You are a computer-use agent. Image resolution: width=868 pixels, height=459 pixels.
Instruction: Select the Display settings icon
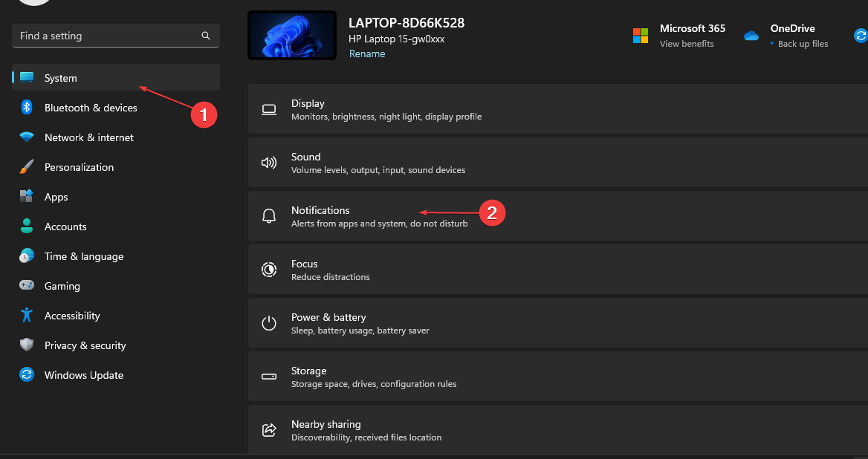click(x=269, y=109)
